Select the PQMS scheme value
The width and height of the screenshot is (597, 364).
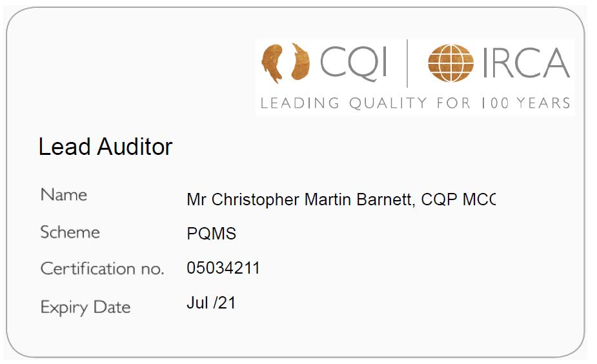click(211, 234)
